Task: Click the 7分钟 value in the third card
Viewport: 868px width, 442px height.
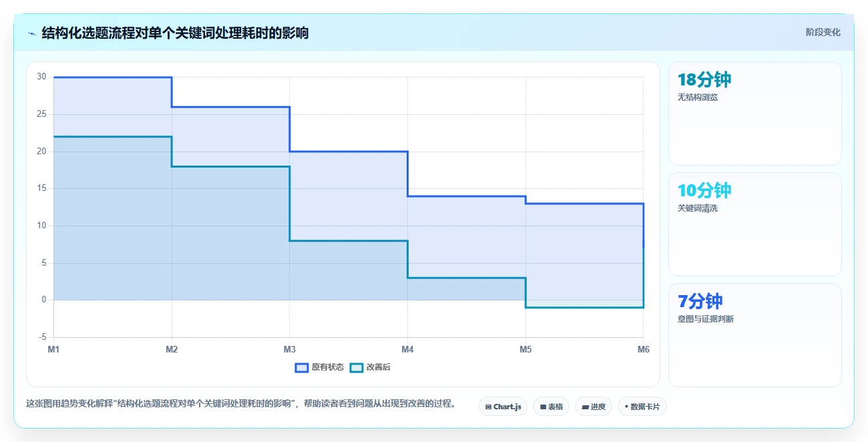Action: coord(700,302)
